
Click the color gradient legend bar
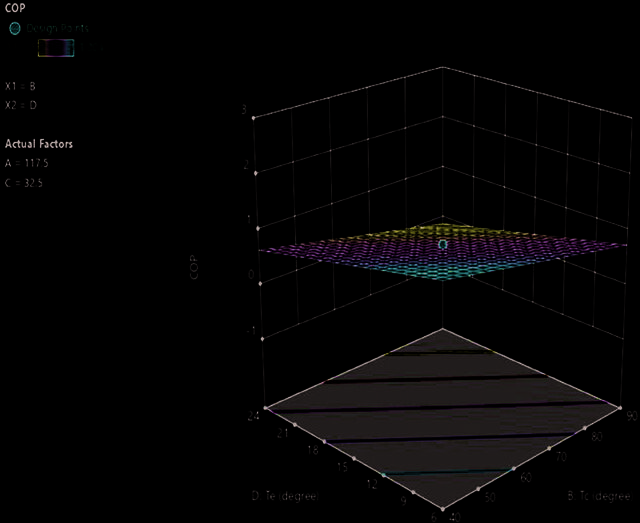[56, 48]
